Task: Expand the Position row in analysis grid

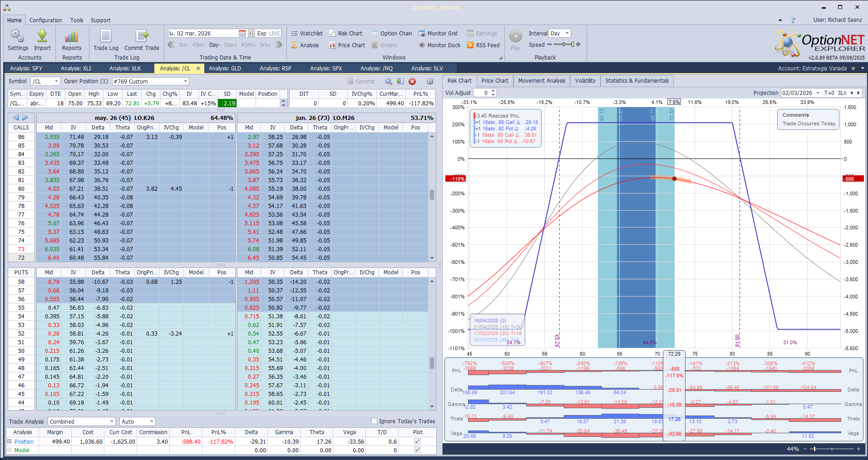Action: pyautogui.click(x=9, y=441)
